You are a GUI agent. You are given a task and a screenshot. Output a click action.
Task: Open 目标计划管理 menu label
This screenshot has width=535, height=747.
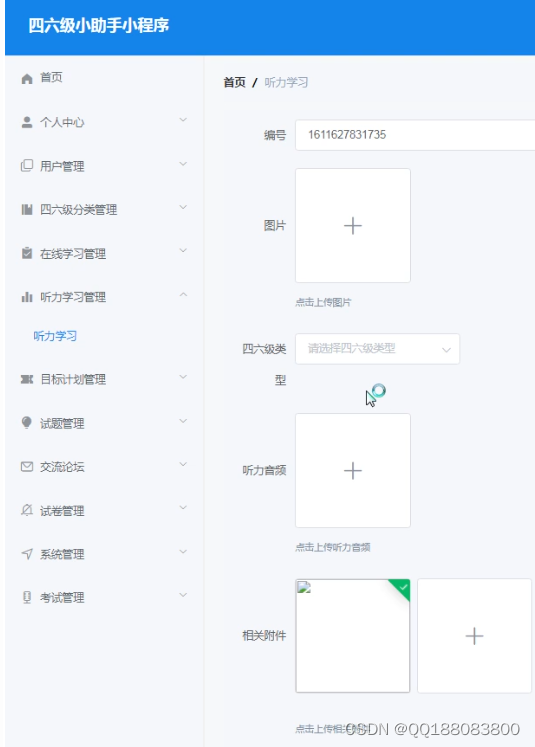click(x=73, y=380)
